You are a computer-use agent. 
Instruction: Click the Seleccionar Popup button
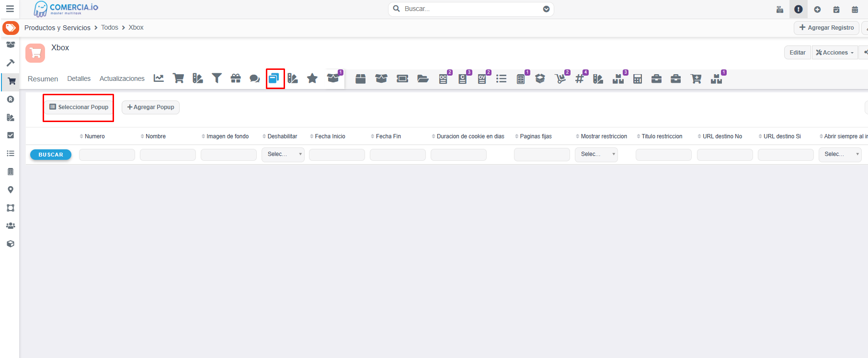pyautogui.click(x=79, y=107)
